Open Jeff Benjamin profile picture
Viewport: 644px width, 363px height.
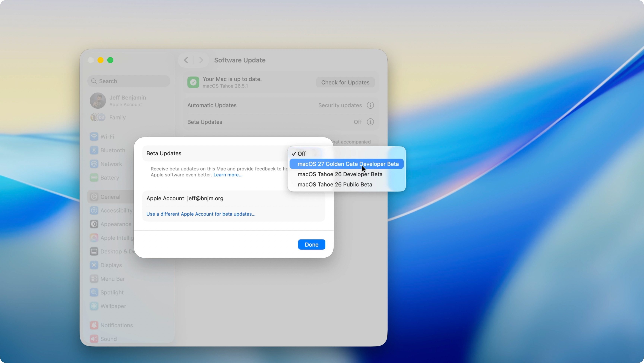click(98, 101)
